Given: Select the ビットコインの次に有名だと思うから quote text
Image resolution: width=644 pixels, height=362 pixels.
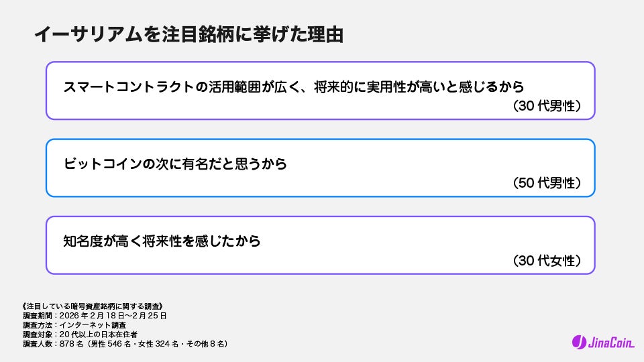Looking at the screenshot, I should coord(175,164).
